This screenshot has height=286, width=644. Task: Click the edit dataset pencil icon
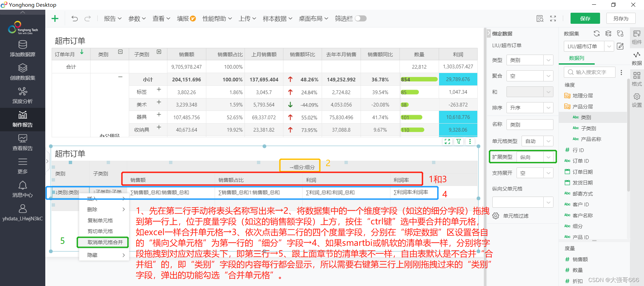[x=620, y=46]
